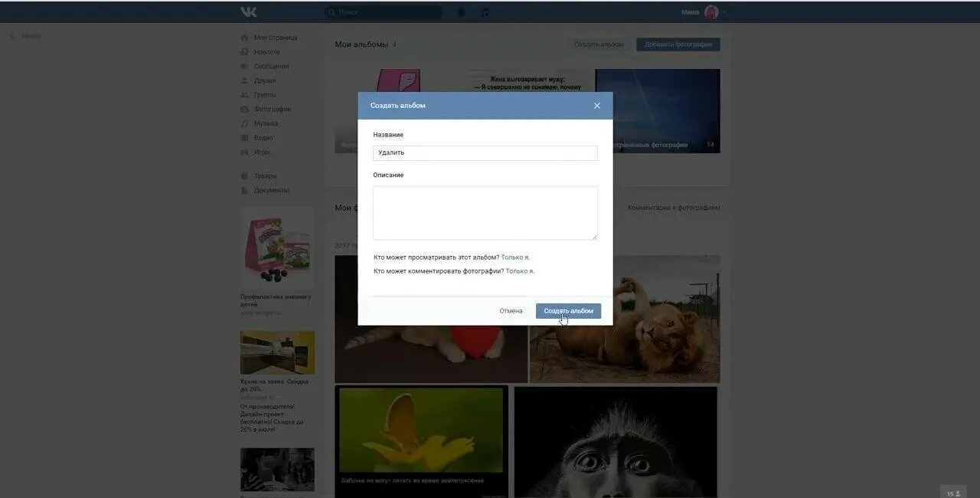Open the album viewing privacy Только я dropdown

(515, 257)
